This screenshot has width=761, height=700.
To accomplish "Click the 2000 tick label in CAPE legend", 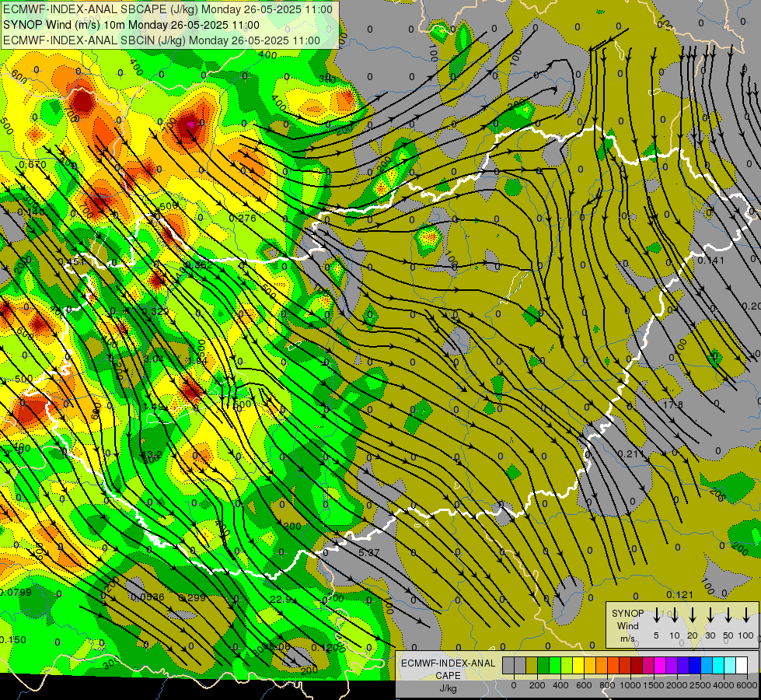I will pos(677,685).
